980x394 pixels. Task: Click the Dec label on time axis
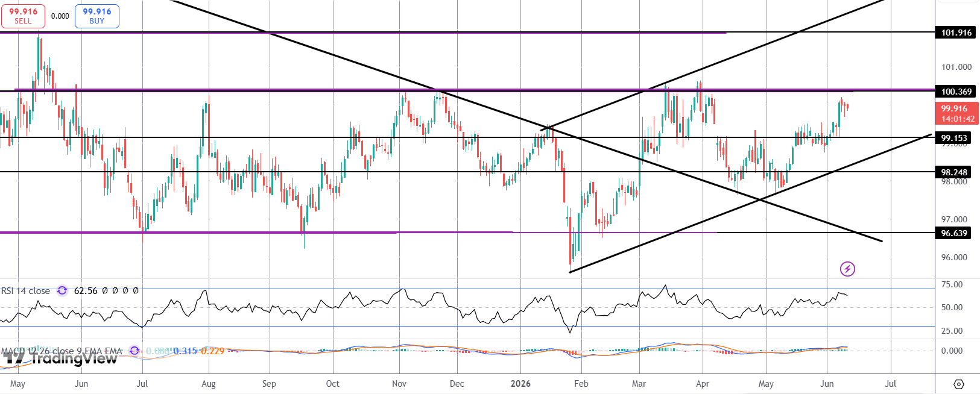pos(457,384)
